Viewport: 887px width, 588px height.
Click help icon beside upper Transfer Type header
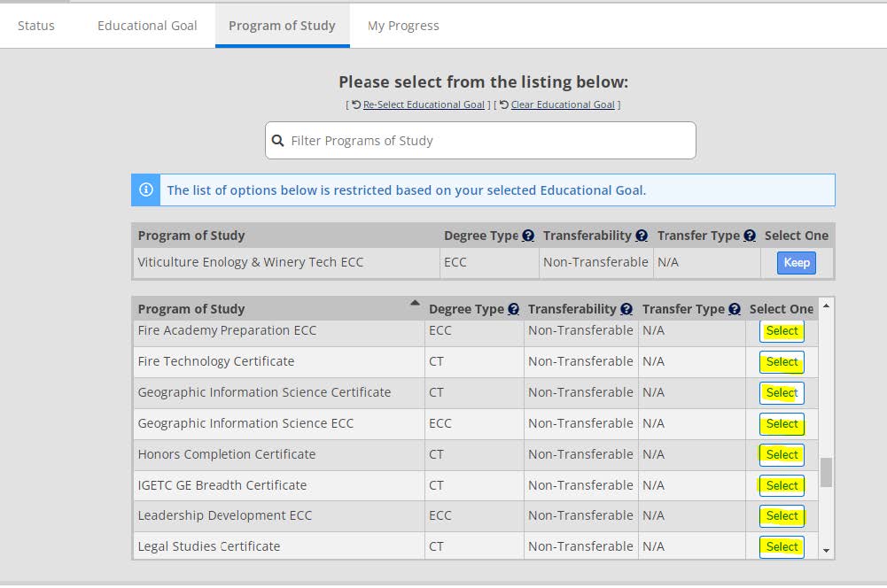[750, 236]
